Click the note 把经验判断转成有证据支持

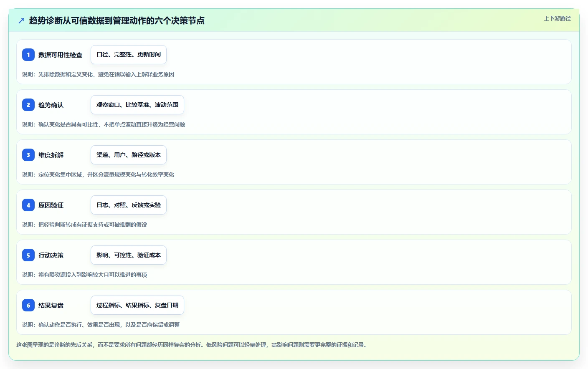(x=85, y=225)
